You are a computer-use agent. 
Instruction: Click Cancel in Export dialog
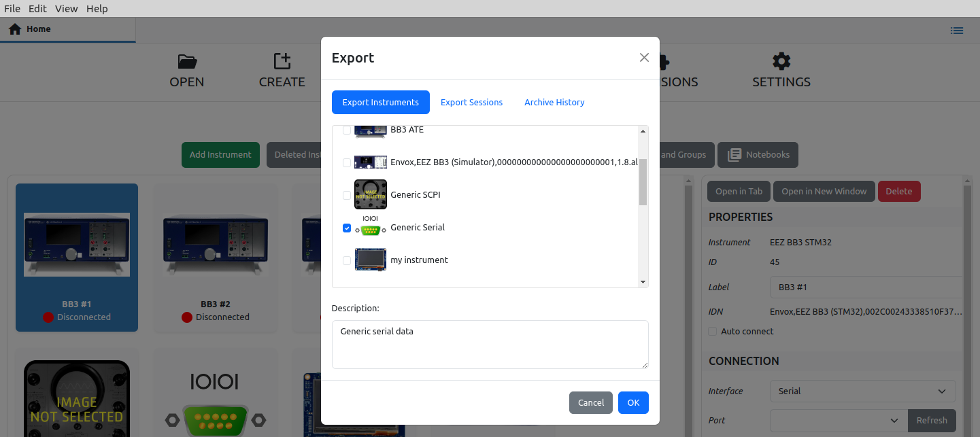590,403
